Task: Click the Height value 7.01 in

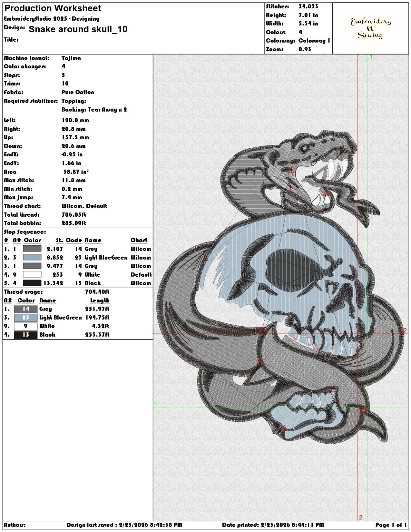Action: coord(308,15)
